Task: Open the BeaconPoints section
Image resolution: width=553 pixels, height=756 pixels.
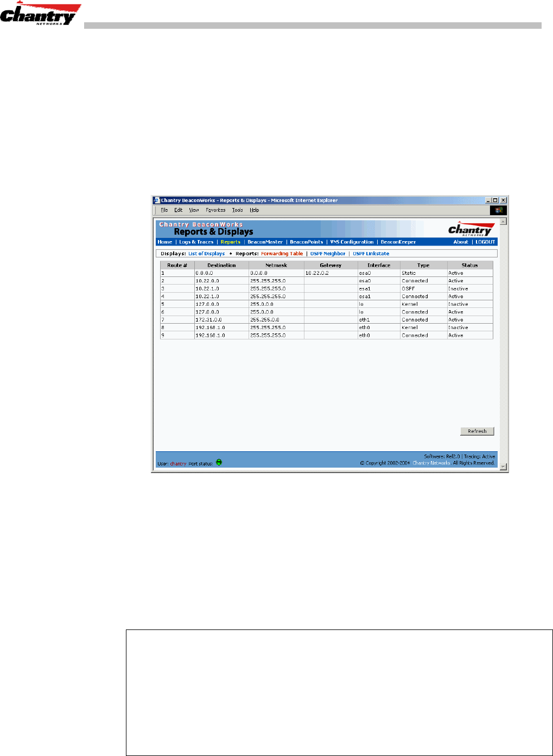Action: [x=306, y=242]
